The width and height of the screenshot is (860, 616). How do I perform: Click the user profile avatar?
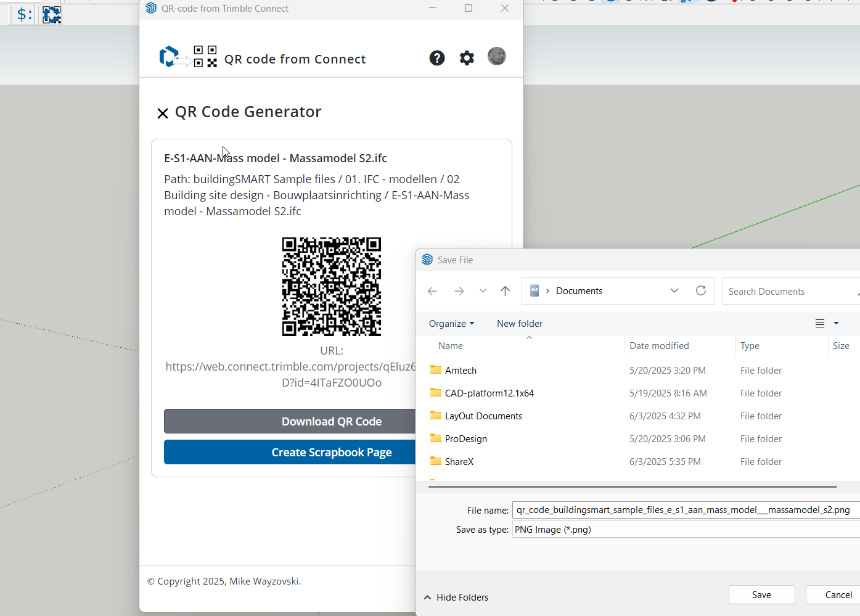496,57
